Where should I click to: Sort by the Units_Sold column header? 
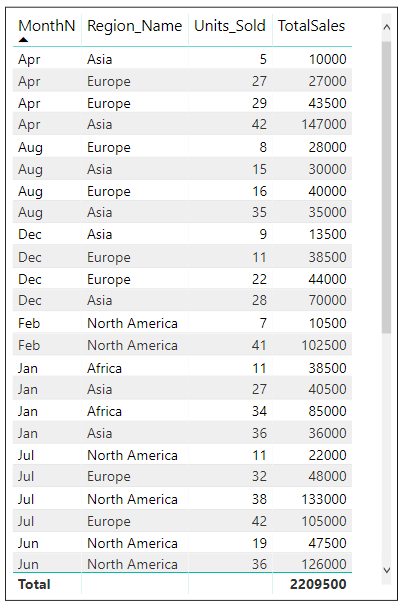click(230, 26)
